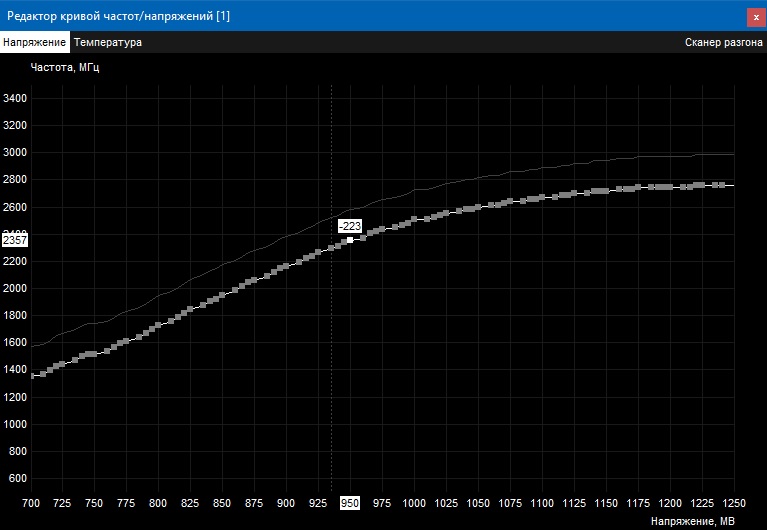Click the 725 voltage axis label

tap(62, 503)
